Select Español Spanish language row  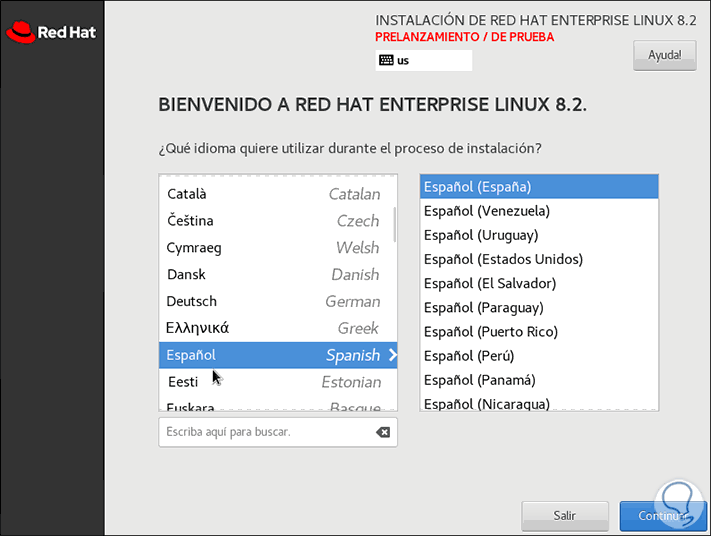tap(278, 355)
